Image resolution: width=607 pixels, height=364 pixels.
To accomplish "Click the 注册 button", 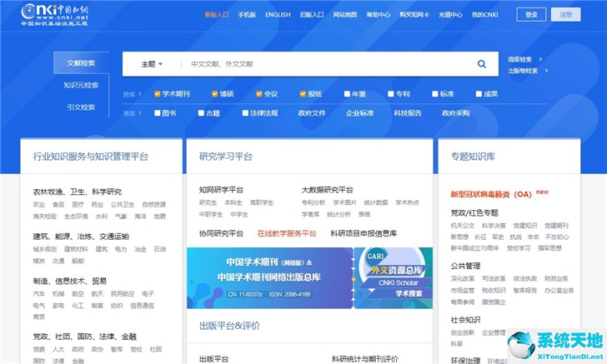I will pyautogui.click(x=565, y=15).
